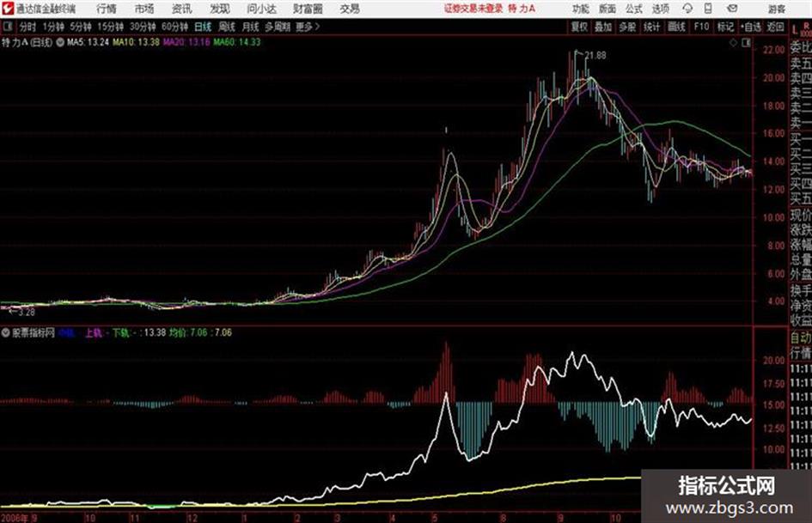Open the customer service headset icon

[x=687, y=9]
